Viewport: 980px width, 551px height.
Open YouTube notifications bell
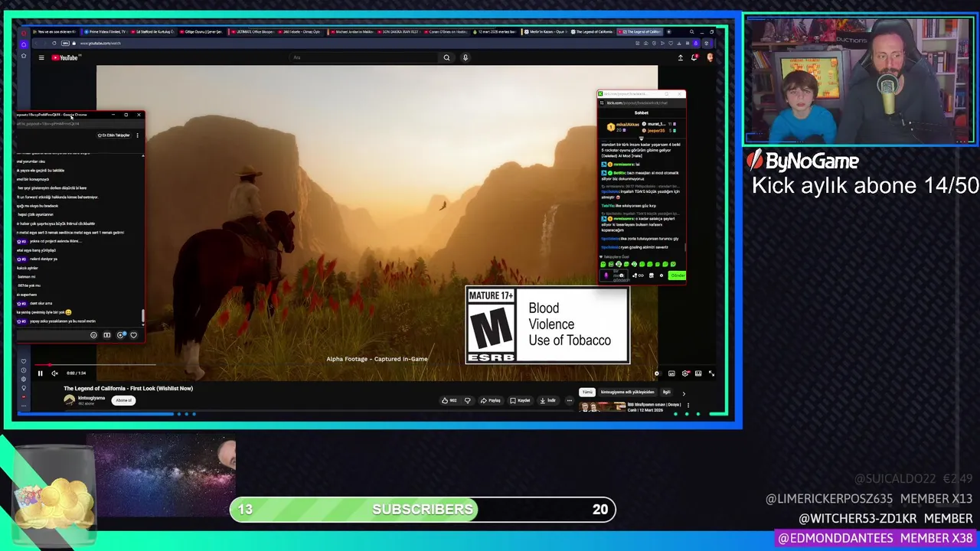694,57
